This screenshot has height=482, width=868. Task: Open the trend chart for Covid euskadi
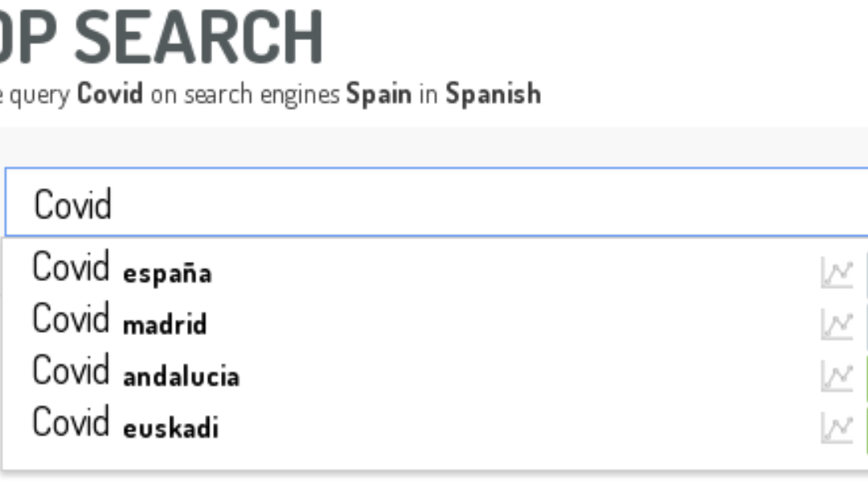[837, 427]
